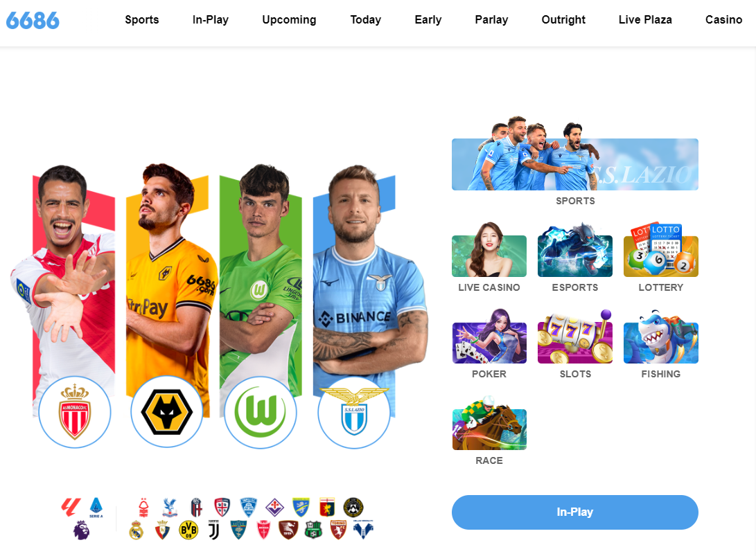
Task: Go to Casino in navigation bar
Action: tap(723, 20)
